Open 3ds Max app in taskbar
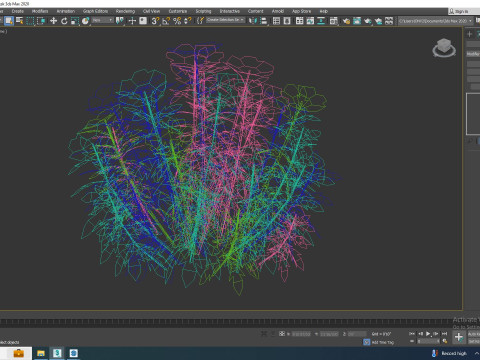The width and height of the screenshot is (480, 360). (x=57, y=353)
